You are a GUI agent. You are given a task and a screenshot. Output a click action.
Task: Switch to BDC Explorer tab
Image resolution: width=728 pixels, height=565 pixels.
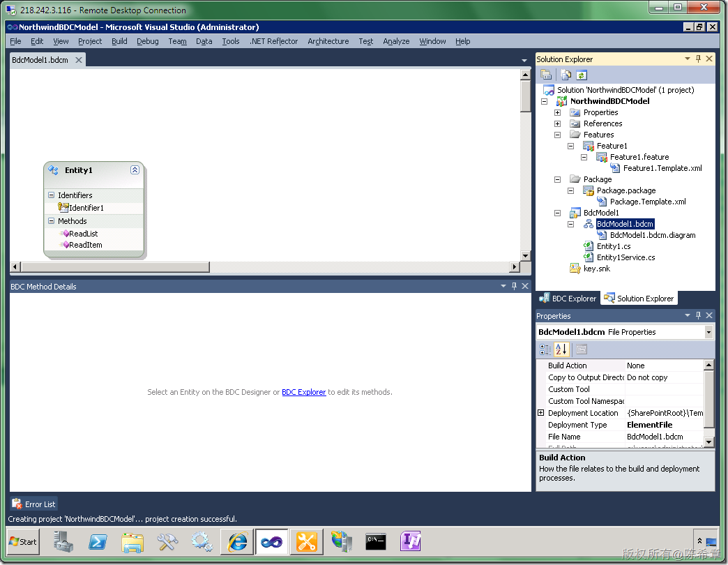coord(568,298)
